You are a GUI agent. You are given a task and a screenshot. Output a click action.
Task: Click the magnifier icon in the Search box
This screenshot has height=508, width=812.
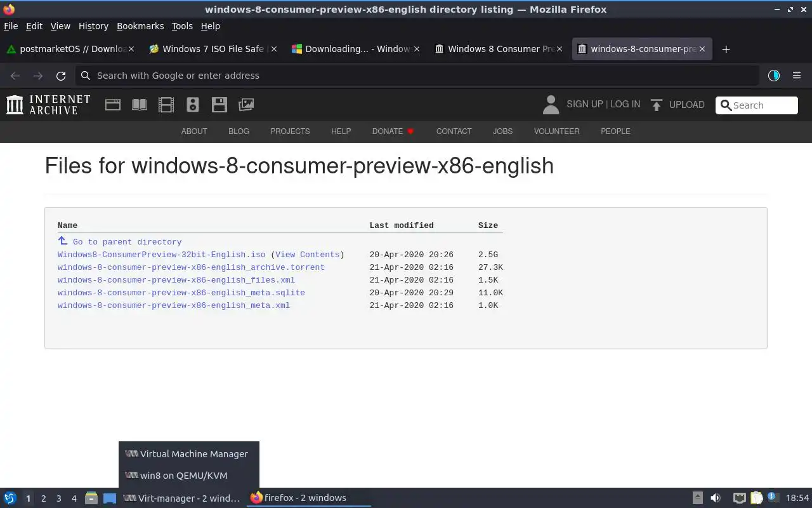726,105
